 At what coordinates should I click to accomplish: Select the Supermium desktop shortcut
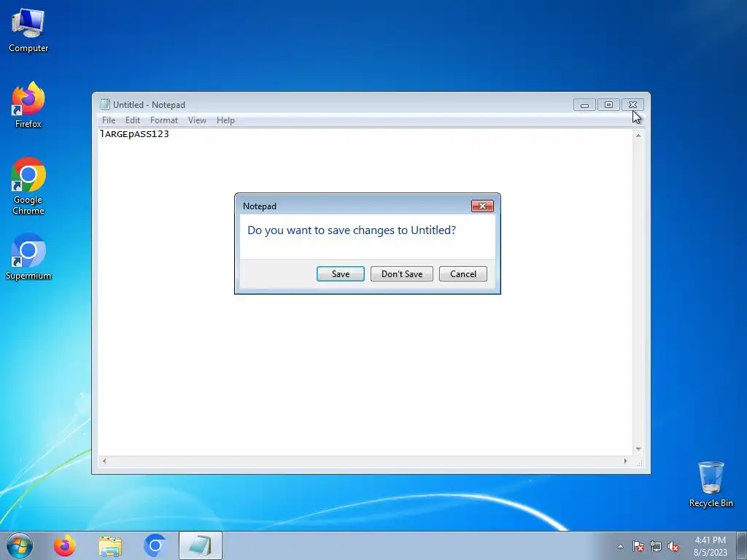tap(28, 257)
